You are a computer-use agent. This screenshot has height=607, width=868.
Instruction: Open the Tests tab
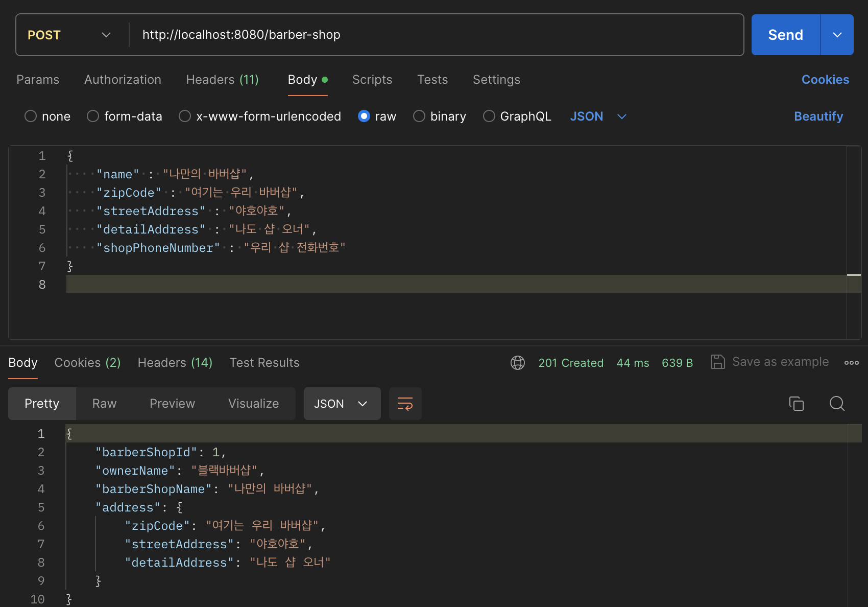pyautogui.click(x=432, y=80)
